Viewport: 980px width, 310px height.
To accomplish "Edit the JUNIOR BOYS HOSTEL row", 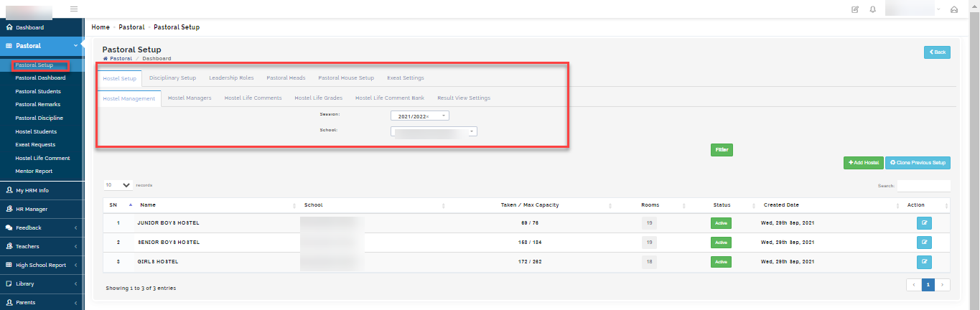I will tap(924, 223).
